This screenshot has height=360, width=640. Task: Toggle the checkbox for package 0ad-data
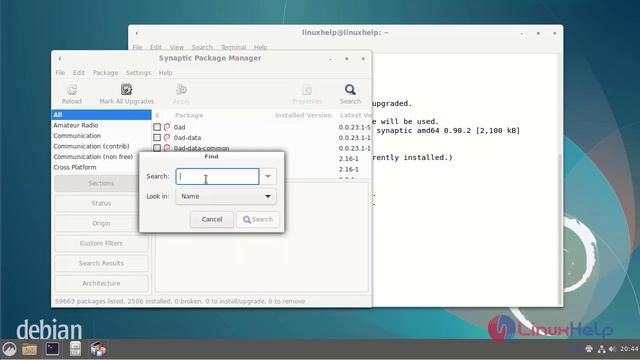157,138
